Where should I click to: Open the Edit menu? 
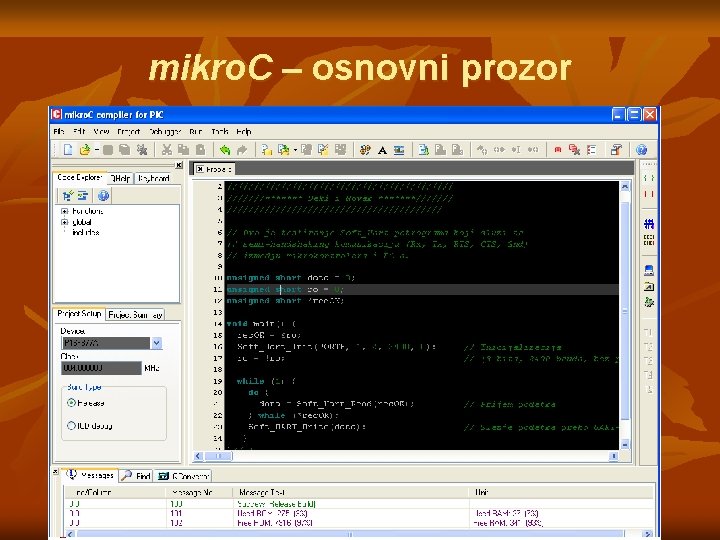[x=79, y=132]
